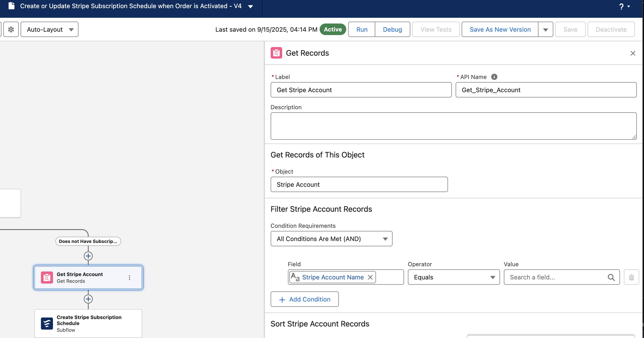Delete the filter condition with the trash icon
This screenshot has height=338, width=644.
[x=631, y=277]
